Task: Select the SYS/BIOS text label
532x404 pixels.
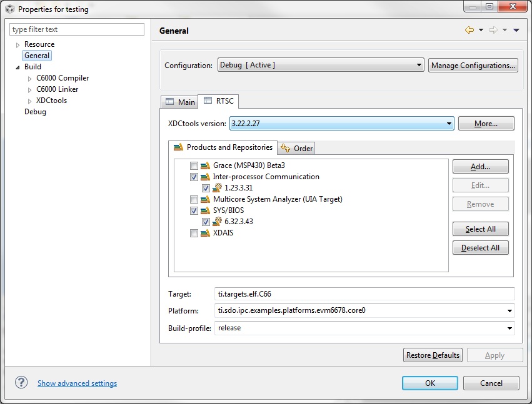Action: point(228,210)
